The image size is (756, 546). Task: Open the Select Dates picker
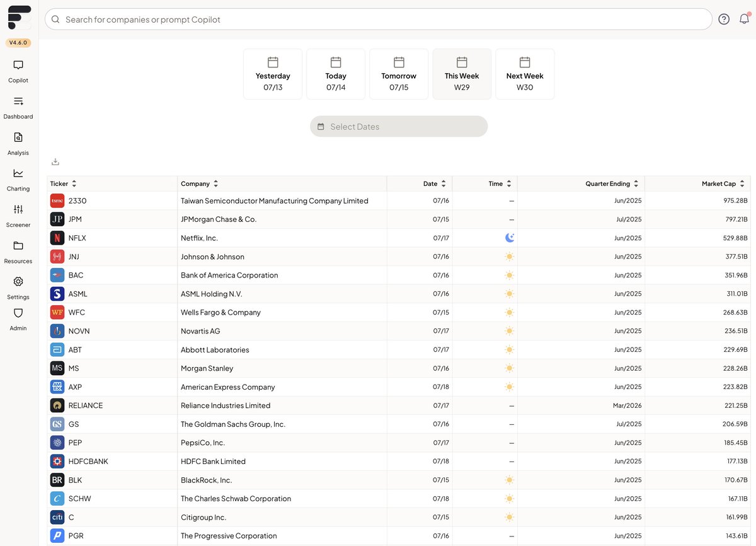399,126
